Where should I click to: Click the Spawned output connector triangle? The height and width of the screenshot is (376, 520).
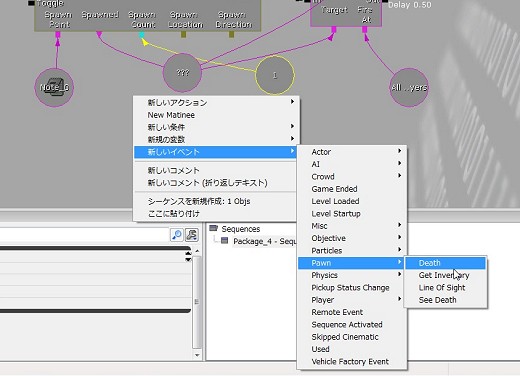click(99, 34)
